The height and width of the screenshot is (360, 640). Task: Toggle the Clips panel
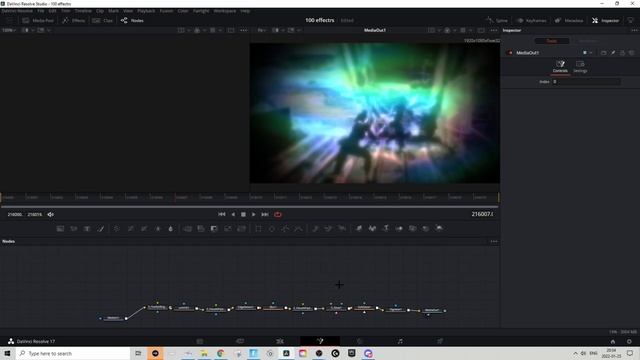click(102, 20)
